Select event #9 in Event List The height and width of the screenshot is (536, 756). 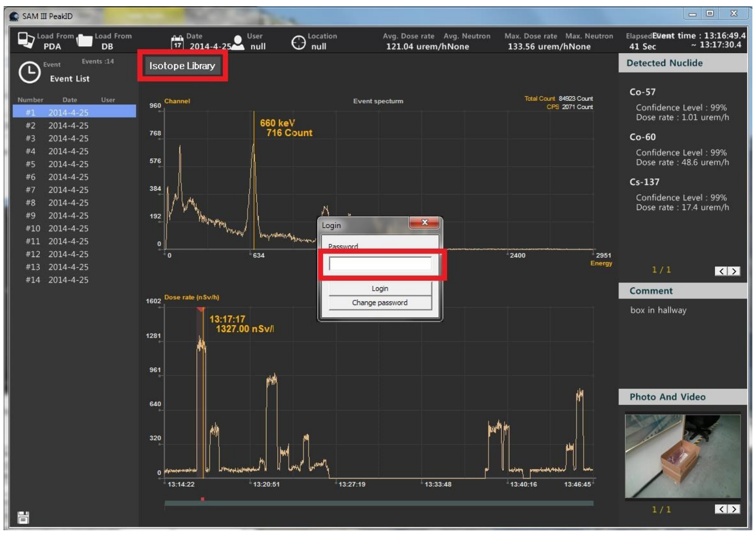click(x=74, y=216)
